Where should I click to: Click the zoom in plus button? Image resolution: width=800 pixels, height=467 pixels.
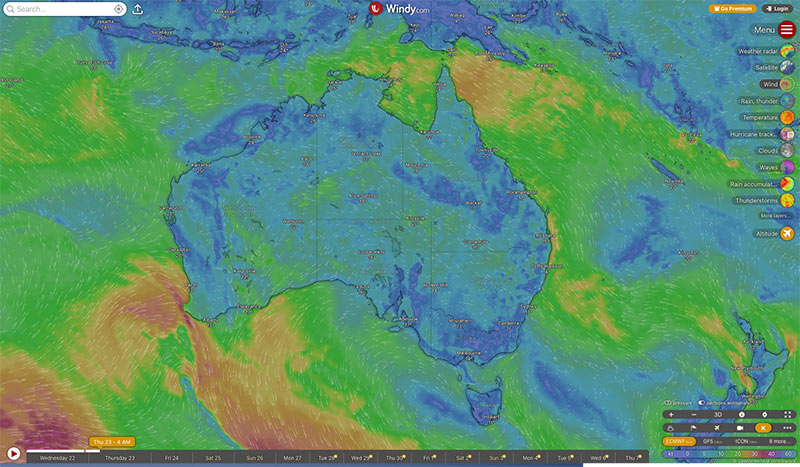(671, 414)
